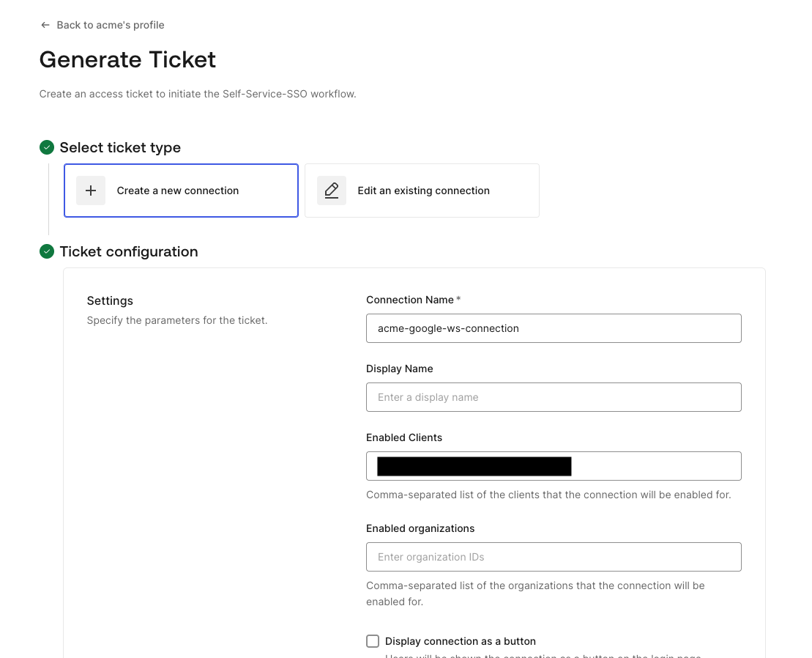Click the 'Select ticket type' step heading
Viewport: 812px width, 658px height.
pos(120,147)
